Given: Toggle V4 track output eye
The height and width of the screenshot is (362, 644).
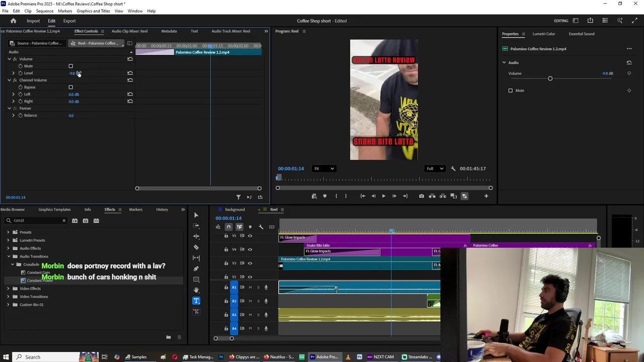Looking at the screenshot, I should point(250,249).
